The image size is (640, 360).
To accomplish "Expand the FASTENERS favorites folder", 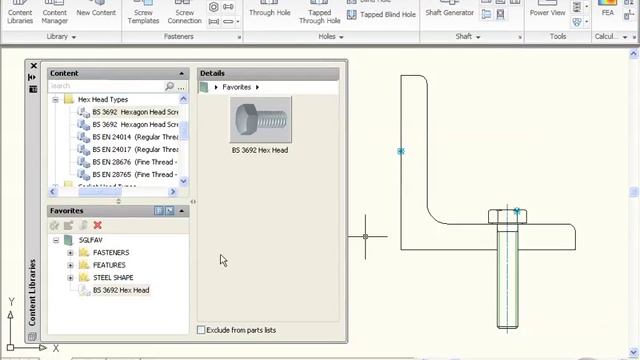I will 70,253.
